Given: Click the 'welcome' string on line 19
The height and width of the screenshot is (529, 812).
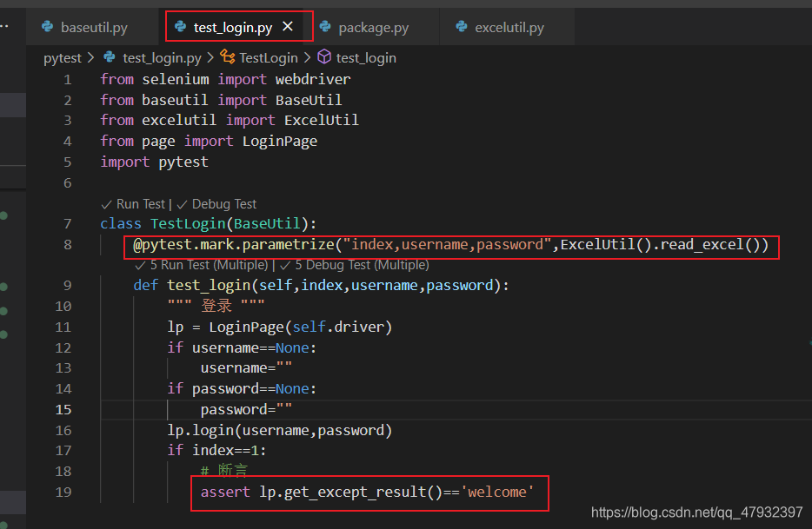Looking at the screenshot, I should pos(497,492).
